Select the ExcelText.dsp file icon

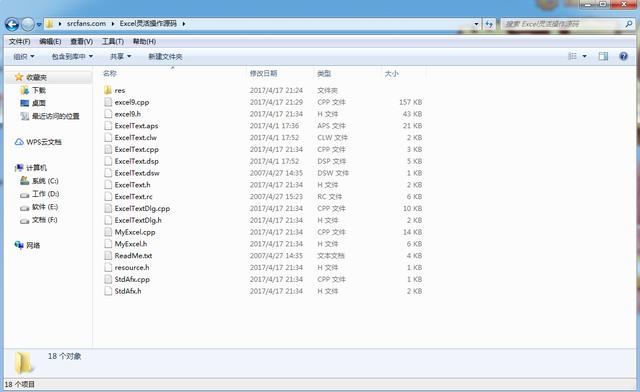tap(108, 161)
